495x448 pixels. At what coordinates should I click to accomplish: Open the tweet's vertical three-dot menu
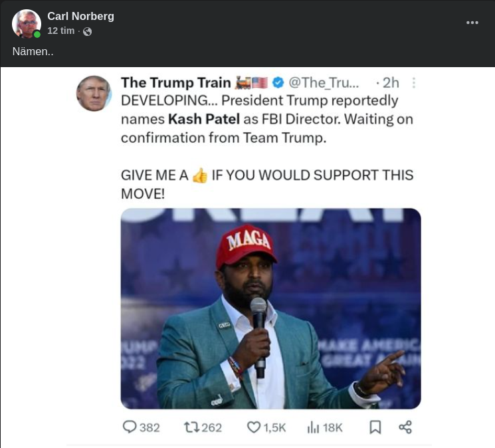coord(413,82)
